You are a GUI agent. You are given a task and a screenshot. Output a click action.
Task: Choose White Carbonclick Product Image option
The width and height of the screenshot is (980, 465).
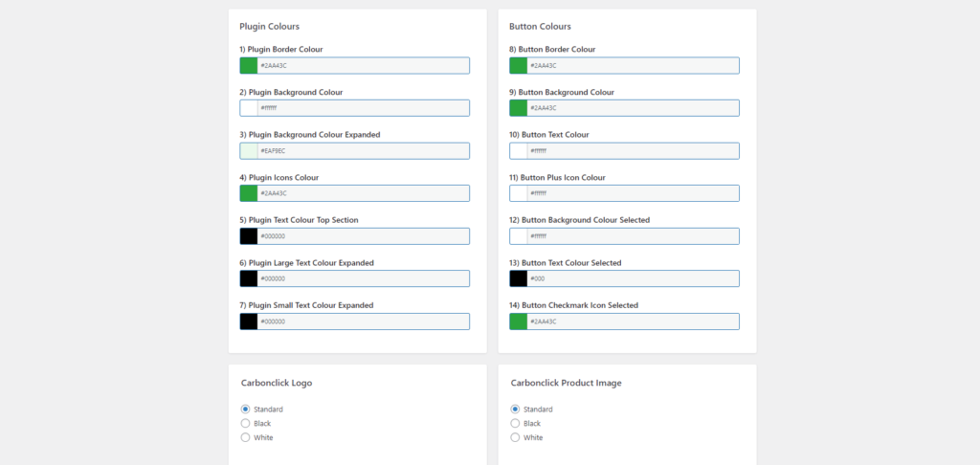[515, 437]
